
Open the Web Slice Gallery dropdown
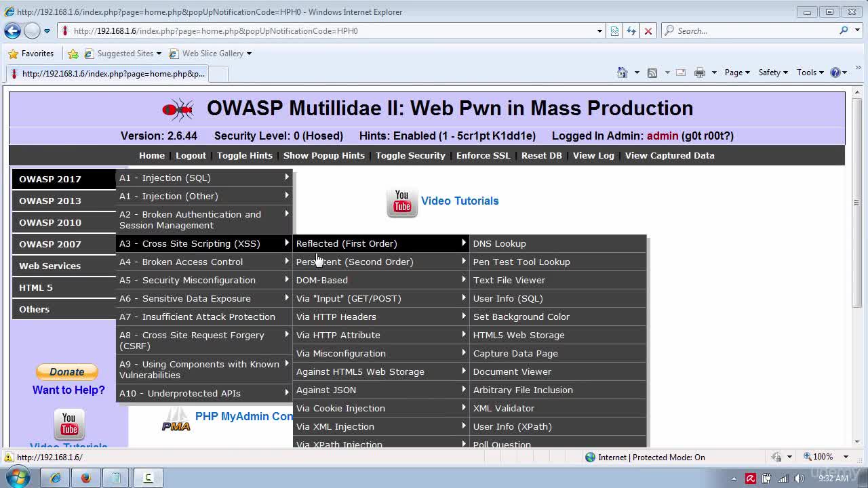coord(249,54)
